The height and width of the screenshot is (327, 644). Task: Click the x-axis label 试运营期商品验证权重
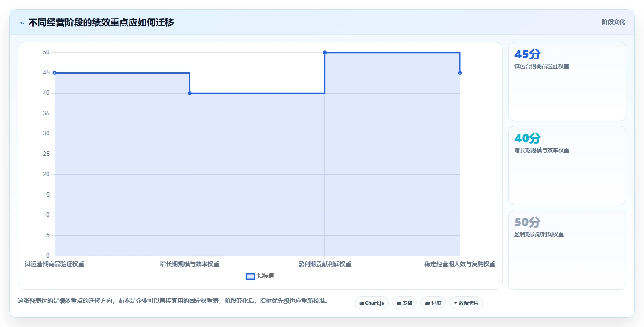coord(55,264)
